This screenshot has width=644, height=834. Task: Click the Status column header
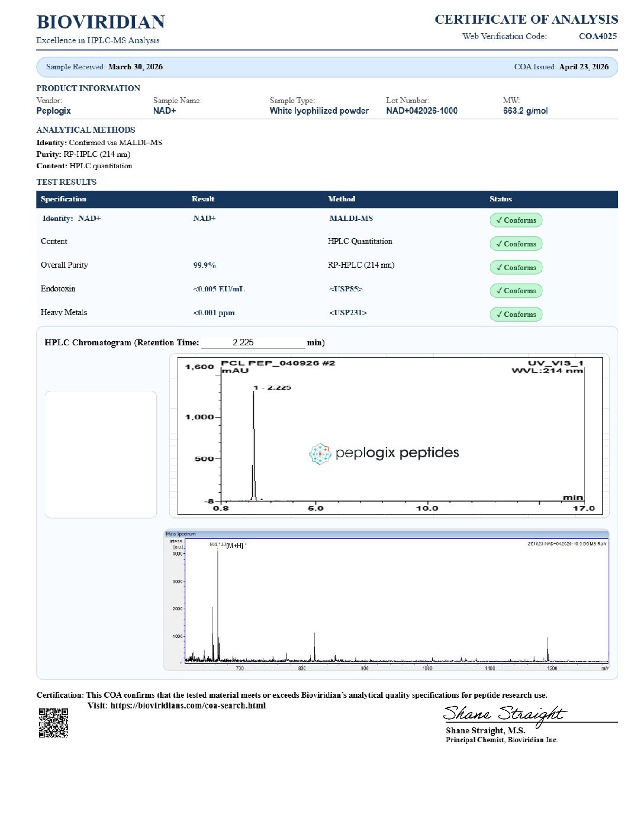tap(501, 199)
